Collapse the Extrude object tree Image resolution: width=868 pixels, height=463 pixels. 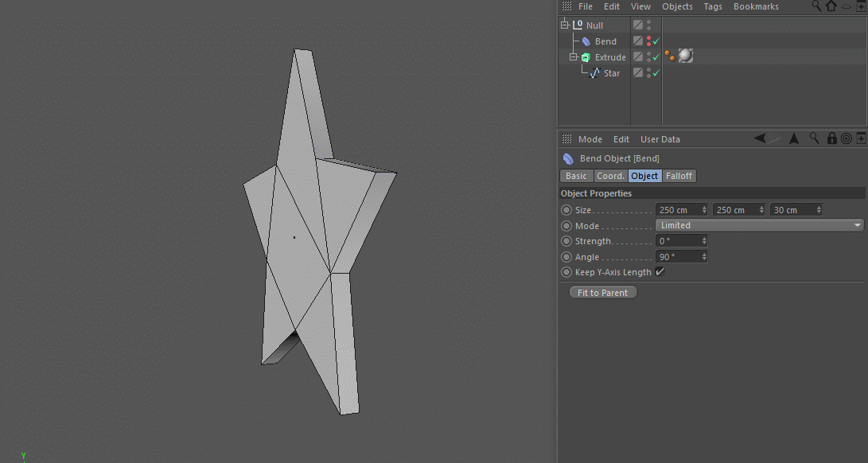tap(574, 57)
